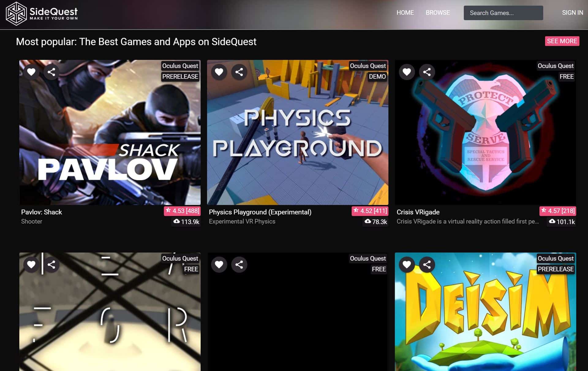Click the Crisis VRigade title link
Screen dimensions: 588x371
(x=418, y=212)
